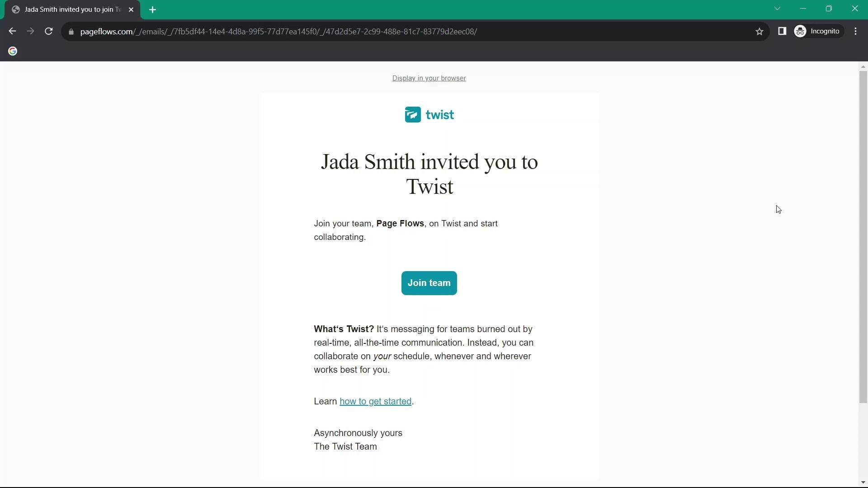Screen dimensions: 868x488
Task: Click the browser back arrow
Action: point(12,31)
